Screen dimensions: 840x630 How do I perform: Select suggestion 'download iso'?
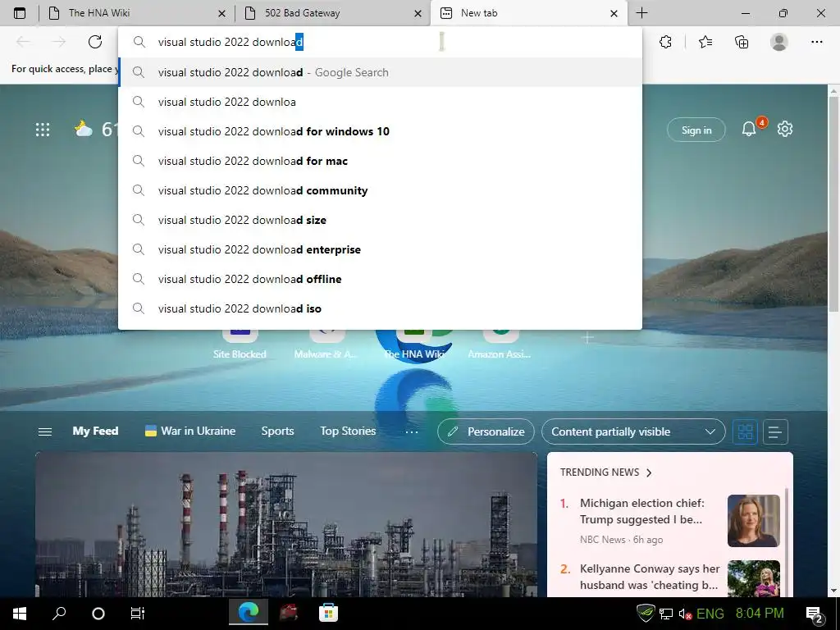380,308
